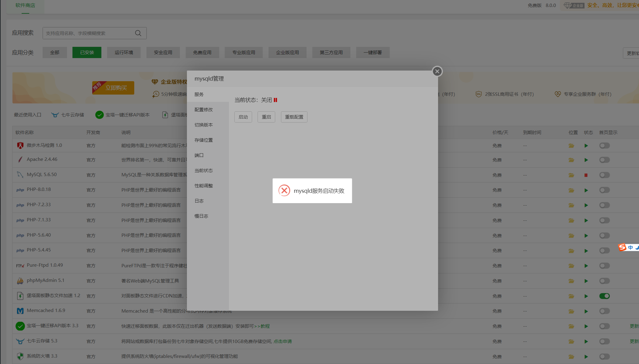Open folder location of Memcached 1.6.9
The image size is (639, 364).
click(x=571, y=311)
